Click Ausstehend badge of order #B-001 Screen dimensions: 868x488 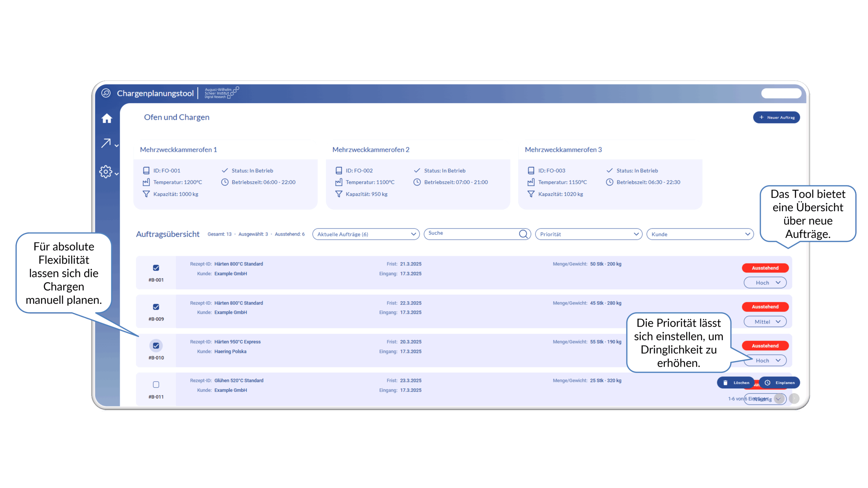765,268
